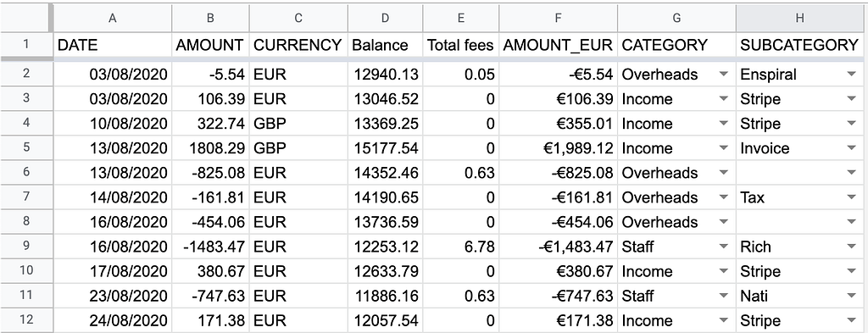Screen dimensions: 868x333
Task: Click the select-all corner box
Action: [x=25, y=19]
